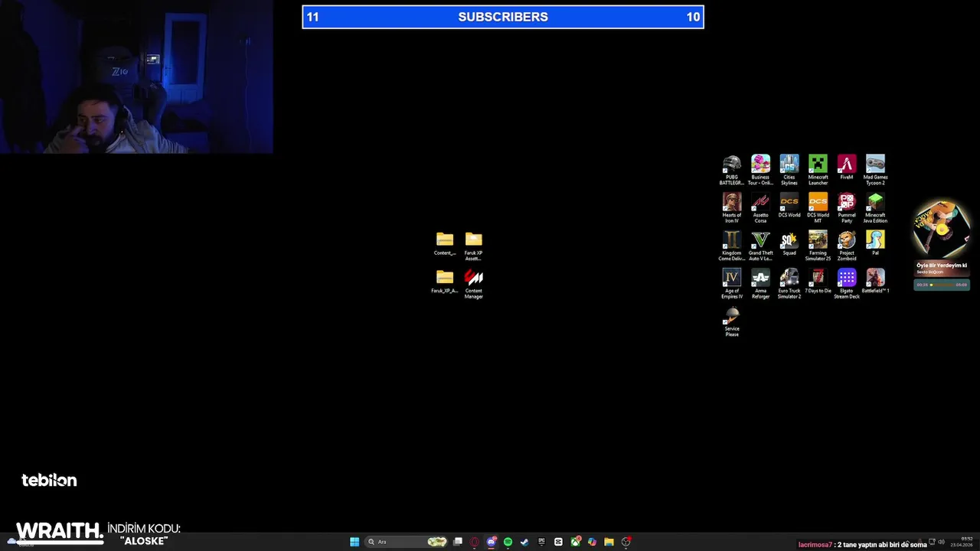This screenshot has height=551, width=980.
Task: Open the Assetto Corsa shortcut
Action: click(x=760, y=207)
